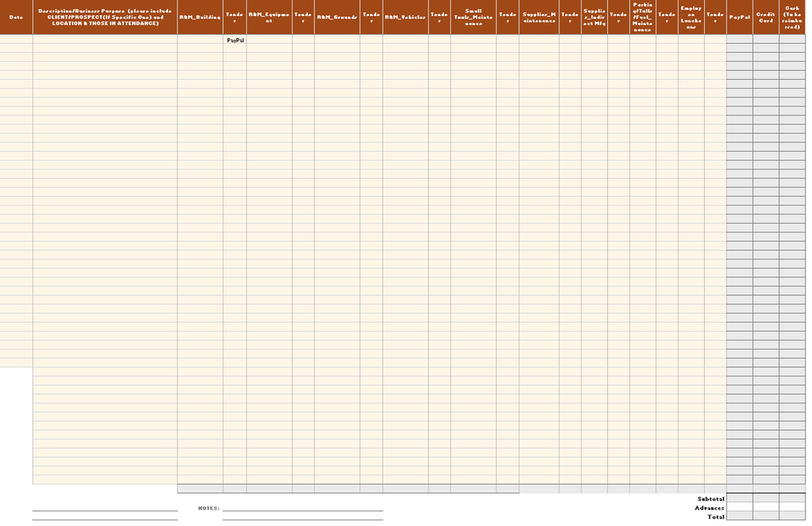Image resolution: width=812 pixels, height=526 pixels.
Task: Click the Tender header next to R&M_Grounds
Action: [x=371, y=17]
